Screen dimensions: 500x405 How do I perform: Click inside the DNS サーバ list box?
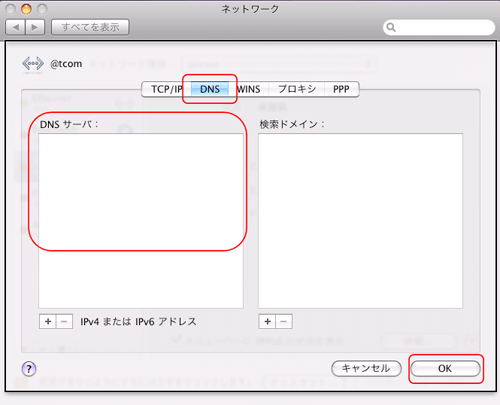(x=141, y=221)
